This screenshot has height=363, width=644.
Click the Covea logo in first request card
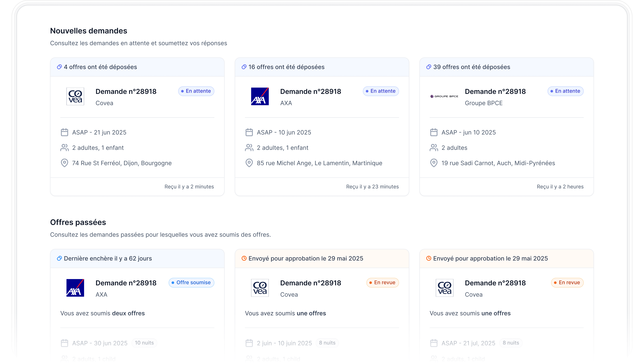click(75, 96)
